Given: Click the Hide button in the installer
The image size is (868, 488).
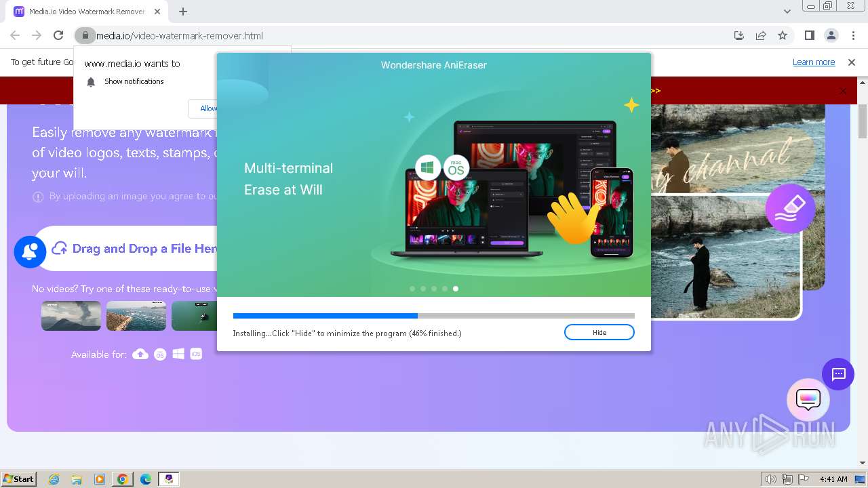Looking at the screenshot, I should click(x=599, y=332).
